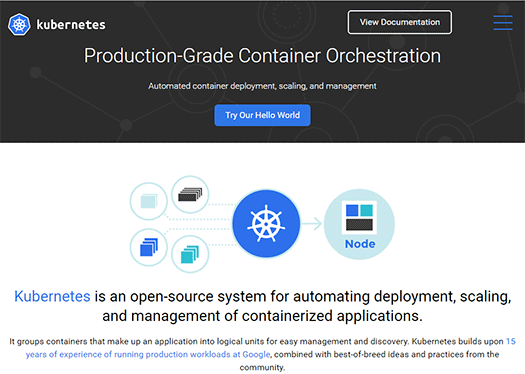Screen dimensions: 525x374
Task: Click the black stacked containers icon
Action: pos(190,194)
